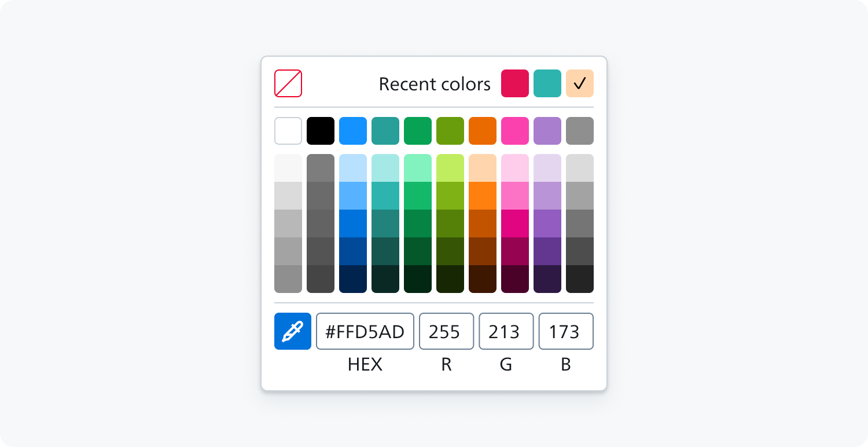Click the R value field showing 255
This screenshot has height=447, width=868.
pos(446,331)
